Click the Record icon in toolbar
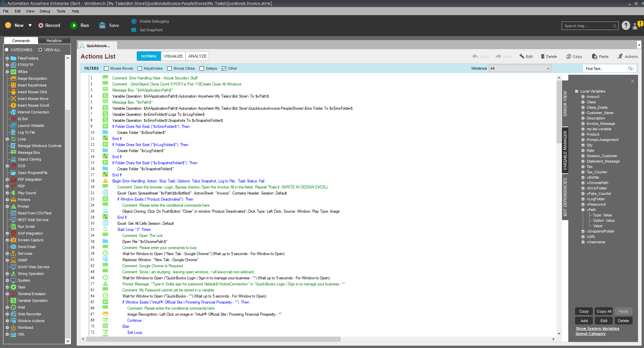The image size is (644, 348). (41, 26)
